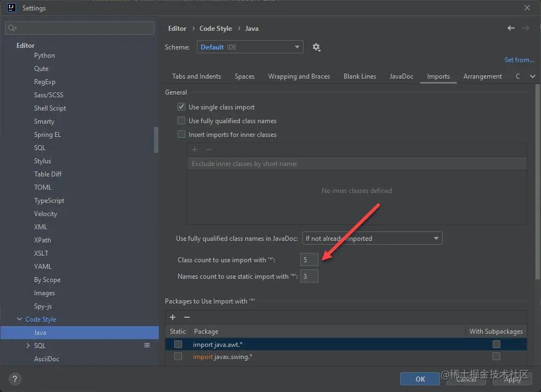Click the help question mark button
Screen dimensions: 541x392
click(14, 379)
